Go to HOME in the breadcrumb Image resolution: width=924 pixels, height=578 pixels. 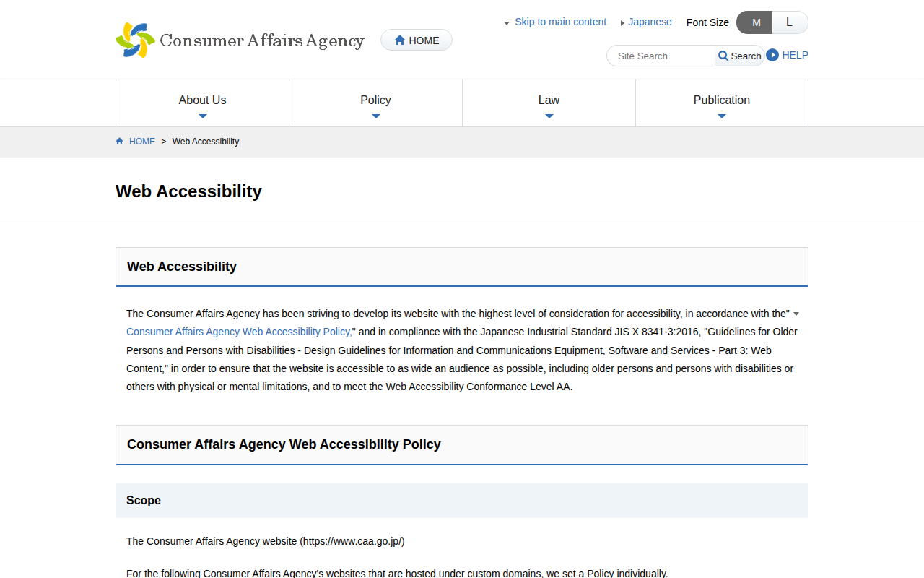141,142
